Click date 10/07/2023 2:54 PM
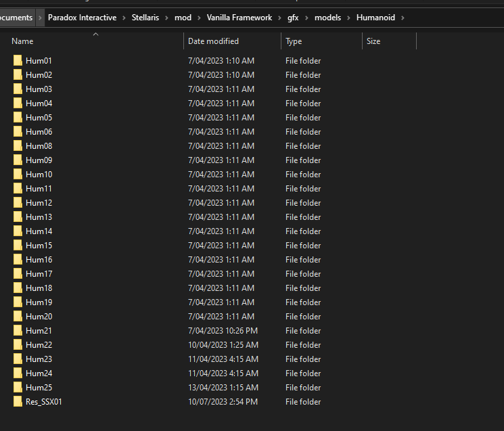This screenshot has height=431, width=504. [x=223, y=401]
